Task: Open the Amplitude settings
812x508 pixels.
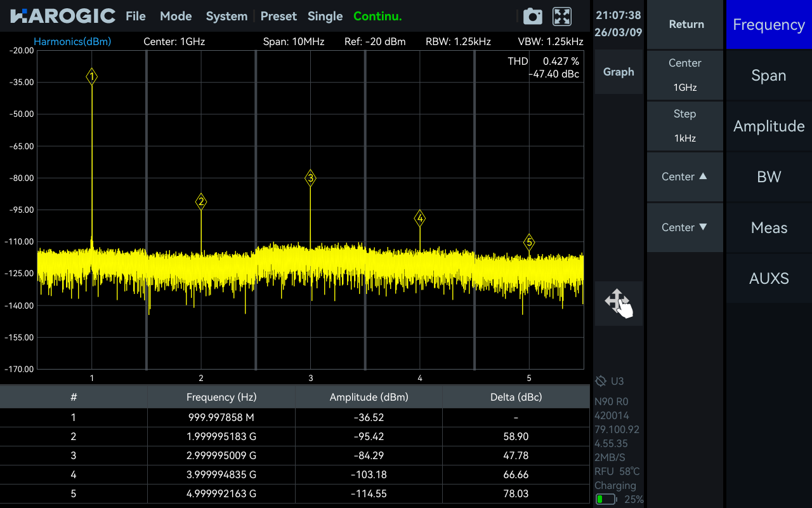Action: point(768,126)
